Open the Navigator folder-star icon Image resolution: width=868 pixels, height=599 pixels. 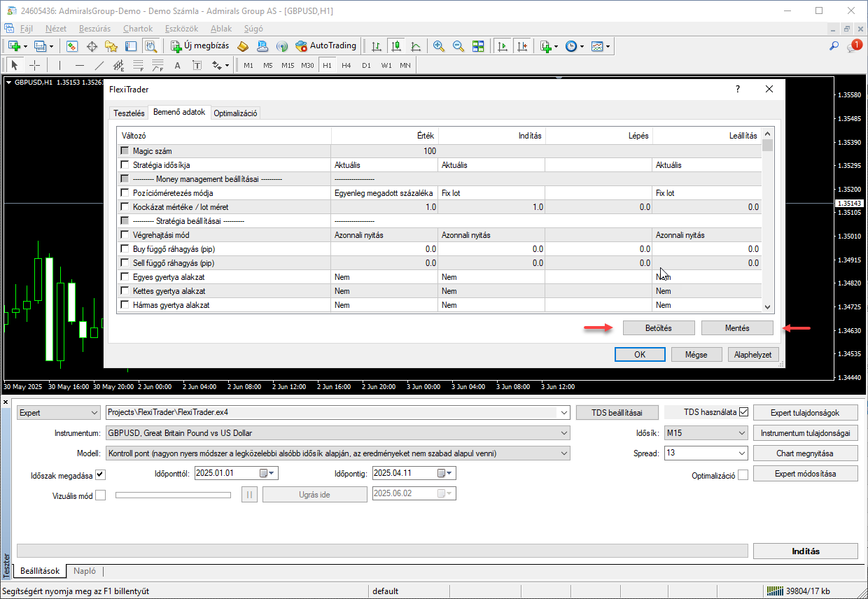(x=111, y=46)
